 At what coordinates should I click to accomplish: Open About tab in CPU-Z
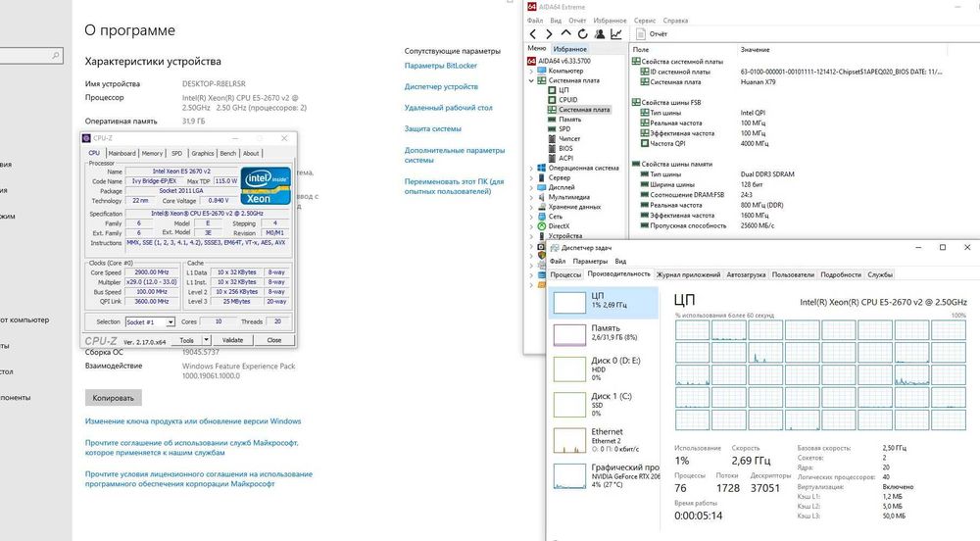(x=251, y=153)
